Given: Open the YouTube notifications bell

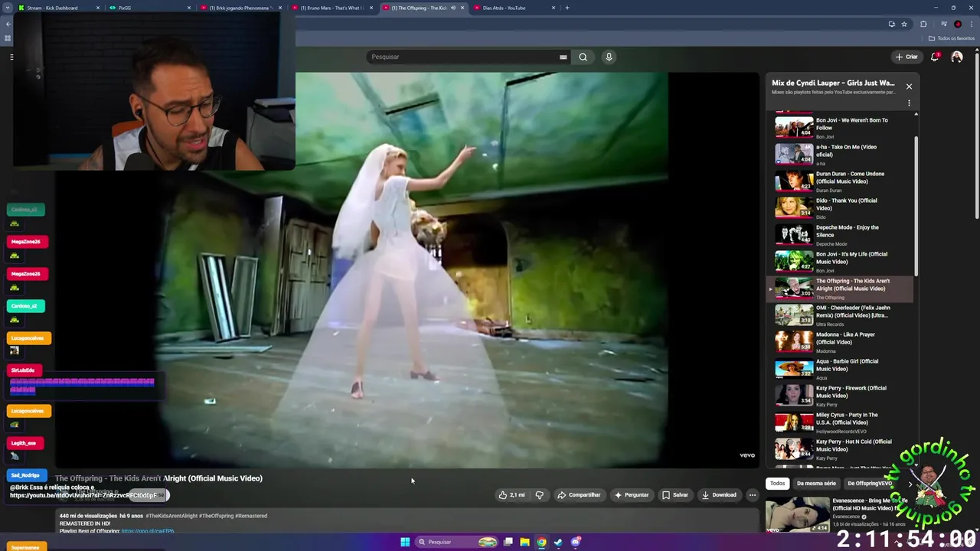Looking at the screenshot, I should (935, 57).
